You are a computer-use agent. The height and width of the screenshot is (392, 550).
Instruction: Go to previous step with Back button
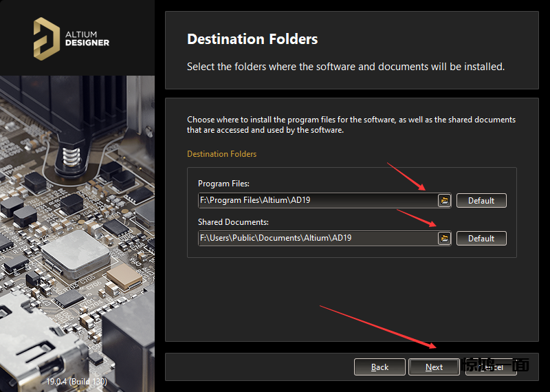click(379, 367)
